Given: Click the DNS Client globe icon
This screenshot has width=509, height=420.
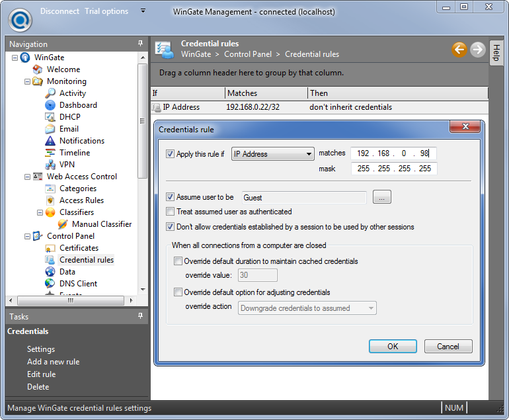Looking at the screenshot, I should [50, 284].
